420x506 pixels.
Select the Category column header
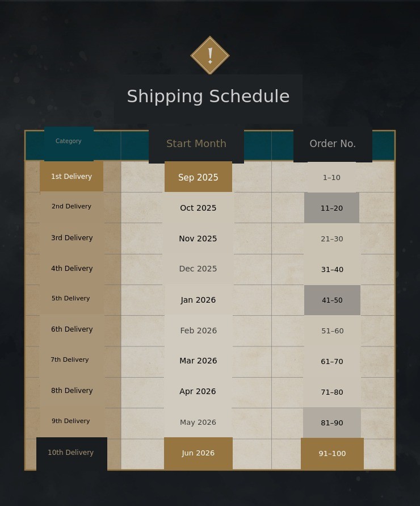(69, 141)
